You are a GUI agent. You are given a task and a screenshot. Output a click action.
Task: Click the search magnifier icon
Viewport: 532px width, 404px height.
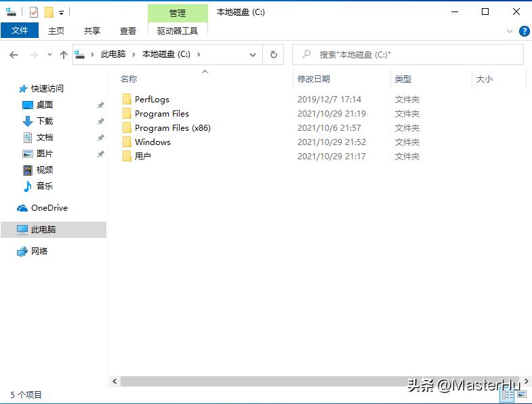click(306, 54)
